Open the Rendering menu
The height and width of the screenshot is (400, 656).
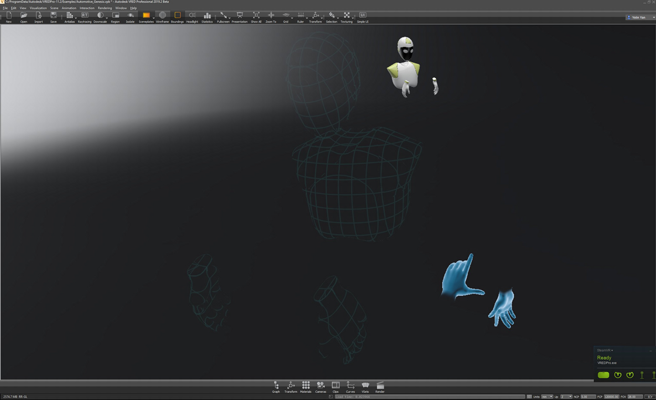105,8
